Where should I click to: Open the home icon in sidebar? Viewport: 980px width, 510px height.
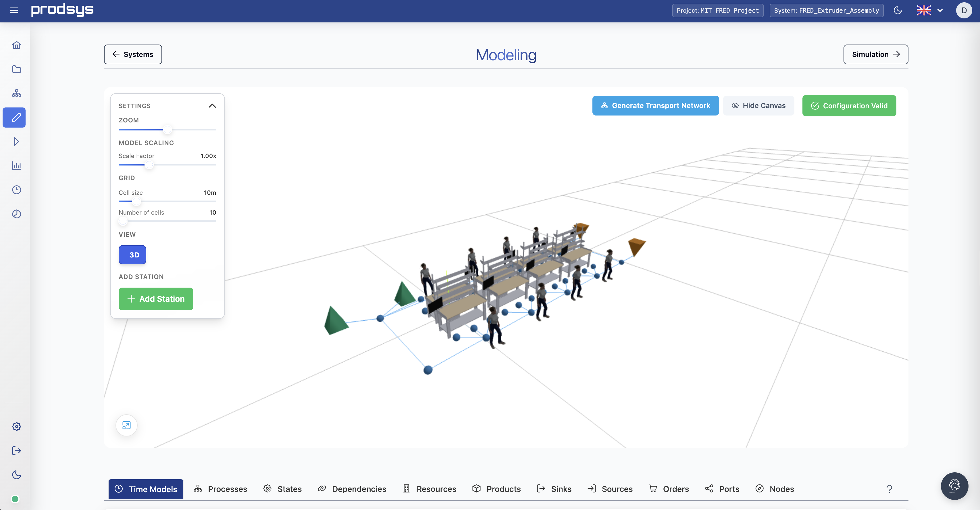point(16,45)
